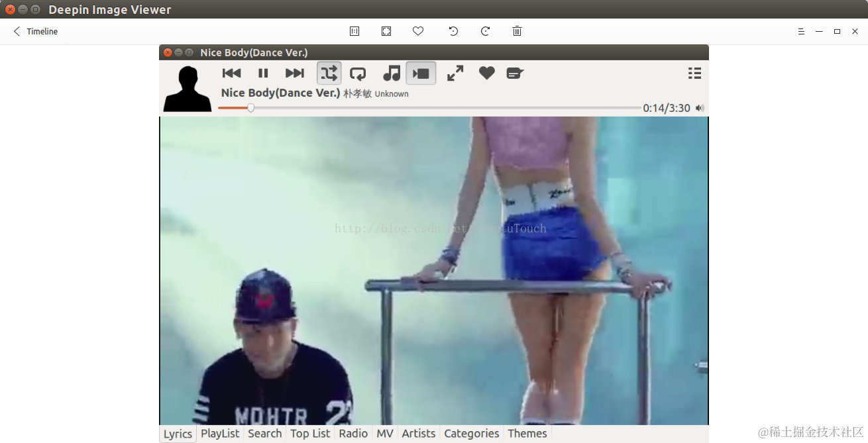
Task: Maximize the Deepin Image Viewer window
Action: 837,31
